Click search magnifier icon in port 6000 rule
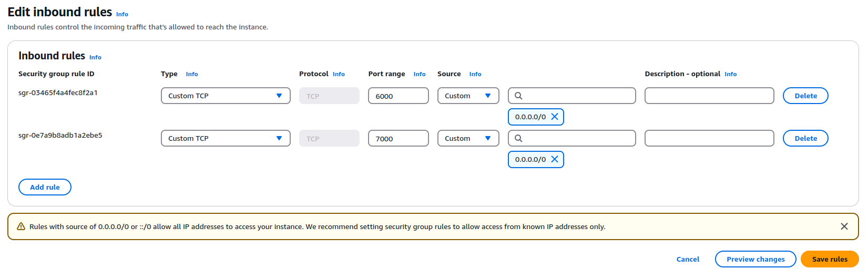 (518, 96)
